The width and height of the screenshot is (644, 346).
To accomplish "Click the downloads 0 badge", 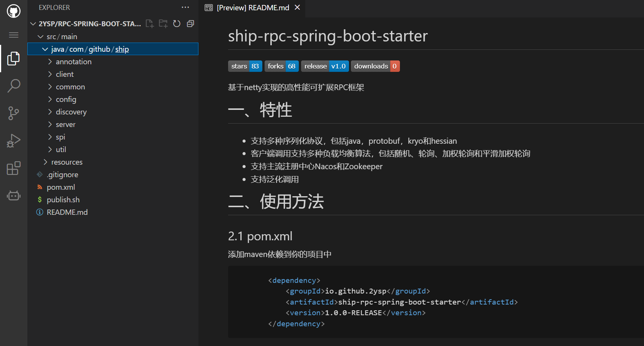I will pos(375,66).
